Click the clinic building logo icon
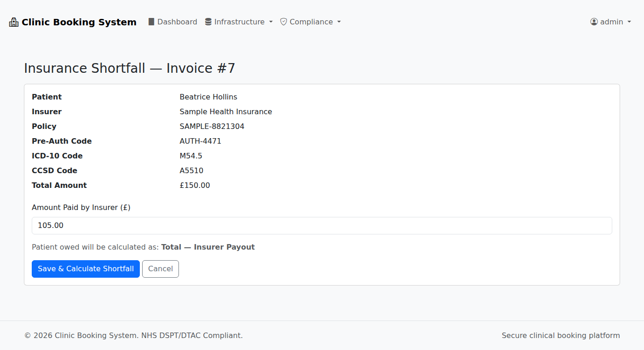 pos(14,22)
